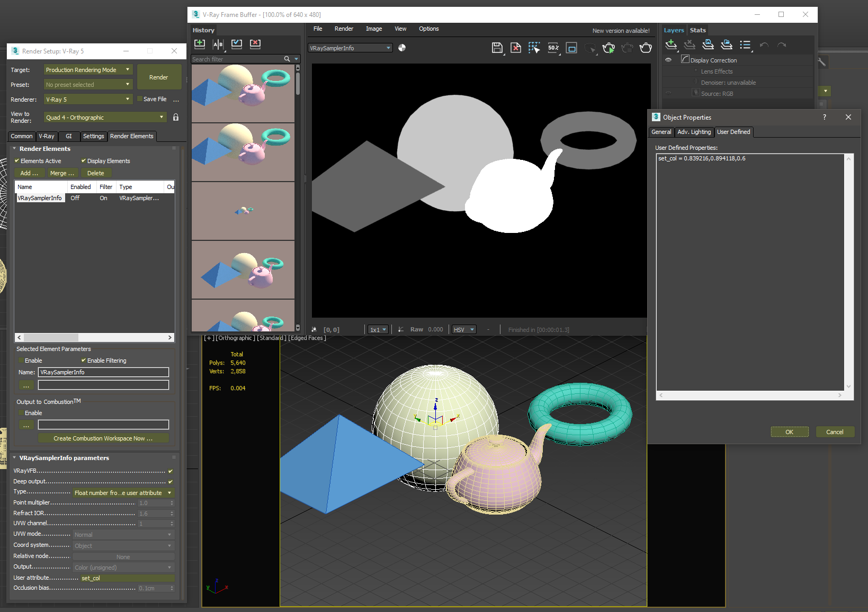This screenshot has width=868, height=612.
Task: Open the Preset dropdown
Action: [x=88, y=85]
